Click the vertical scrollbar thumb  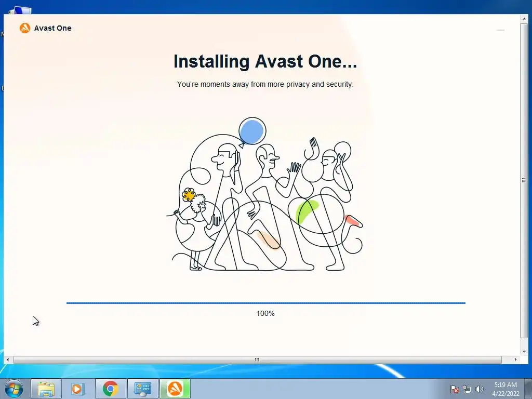pos(524,180)
